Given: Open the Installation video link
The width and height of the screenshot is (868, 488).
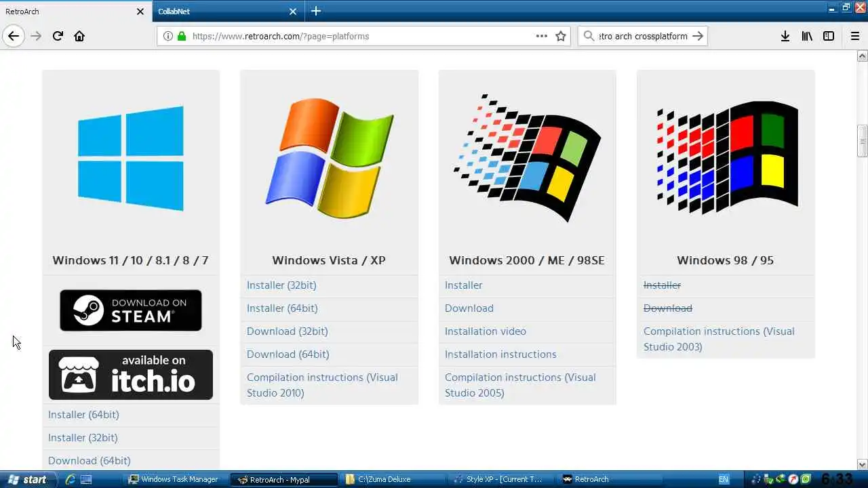Looking at the screenshot, I should (486, 331).
